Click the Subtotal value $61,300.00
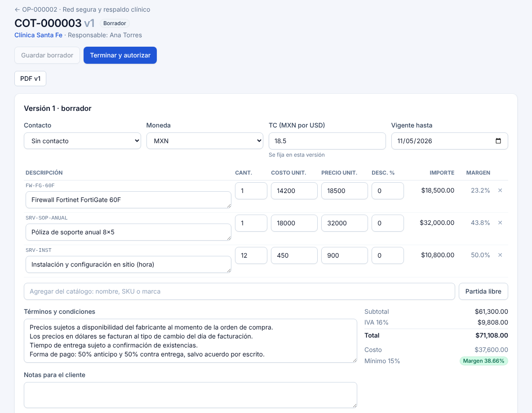The image size is (532, 413). pos(491,312)
